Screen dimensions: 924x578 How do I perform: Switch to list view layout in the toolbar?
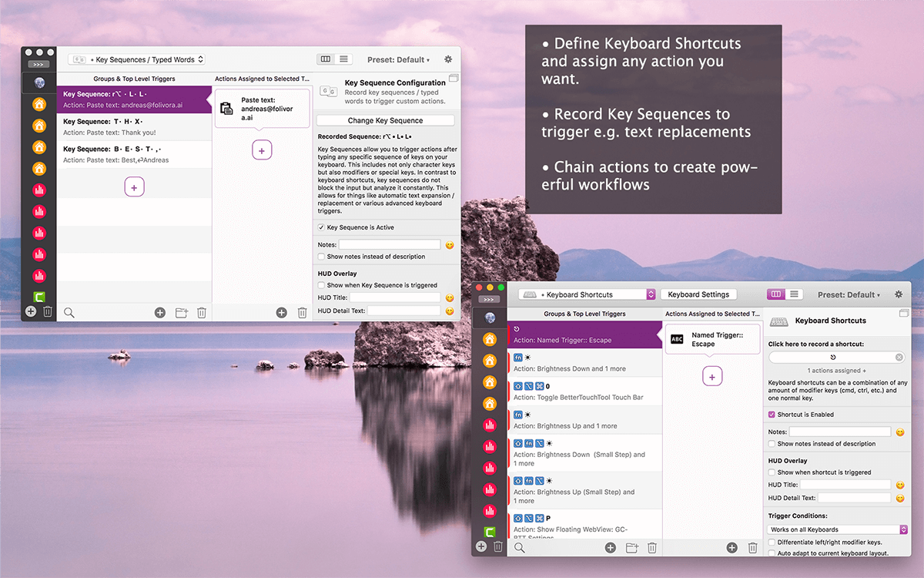343,59
